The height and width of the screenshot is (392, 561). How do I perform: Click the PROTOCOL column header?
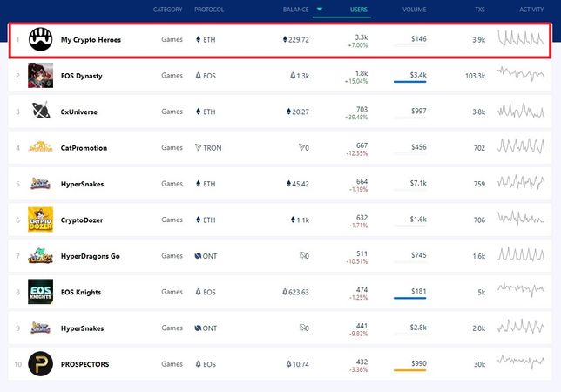pyautogui.click(x=209, y=10)
